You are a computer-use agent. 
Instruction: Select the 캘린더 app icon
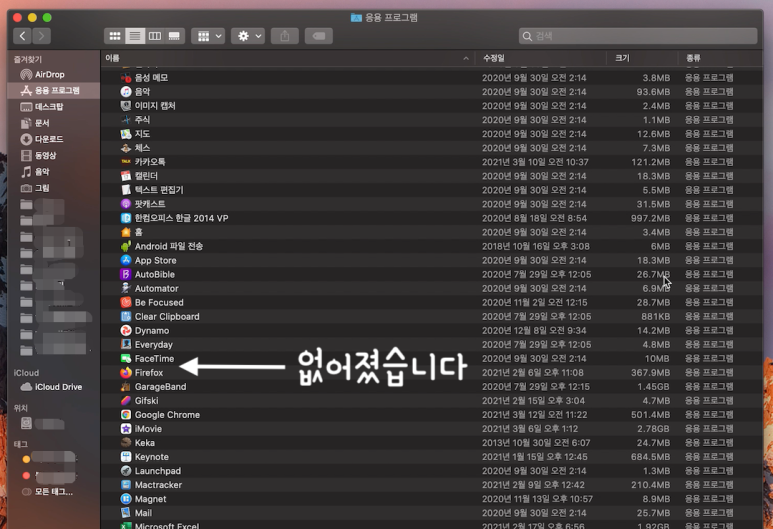(x=126, y=176)
